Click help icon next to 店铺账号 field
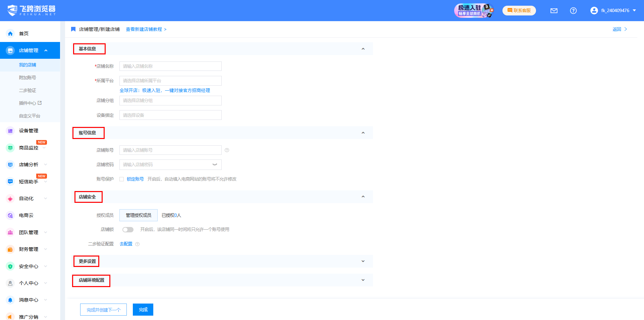Image resolution: width=644 pixels, height=320 pixels. pos(227,150)
